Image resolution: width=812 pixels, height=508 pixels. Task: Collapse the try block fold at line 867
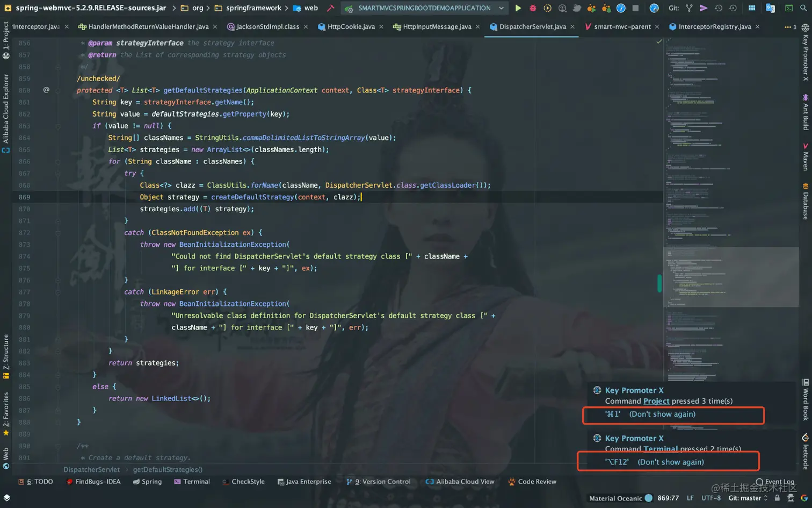coord(58,173)
